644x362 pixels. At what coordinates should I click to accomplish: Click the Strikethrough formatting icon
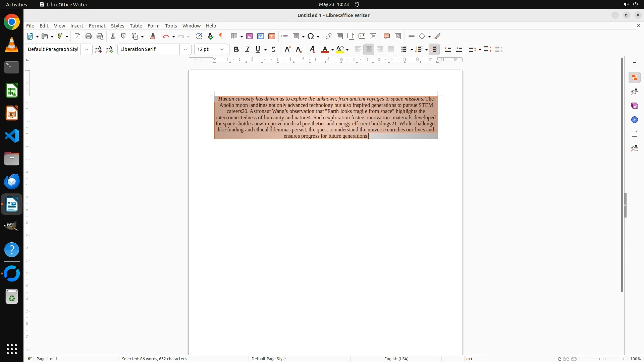point(273,50)
